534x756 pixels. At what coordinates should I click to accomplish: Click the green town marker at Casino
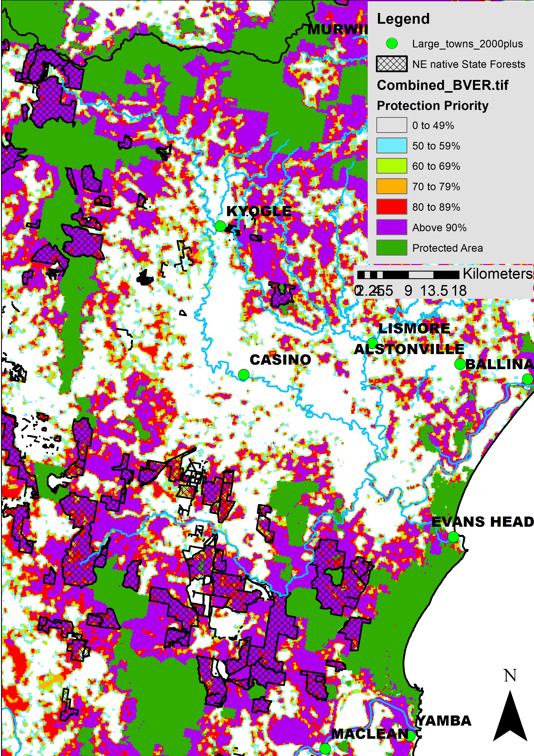pos(243,374)
